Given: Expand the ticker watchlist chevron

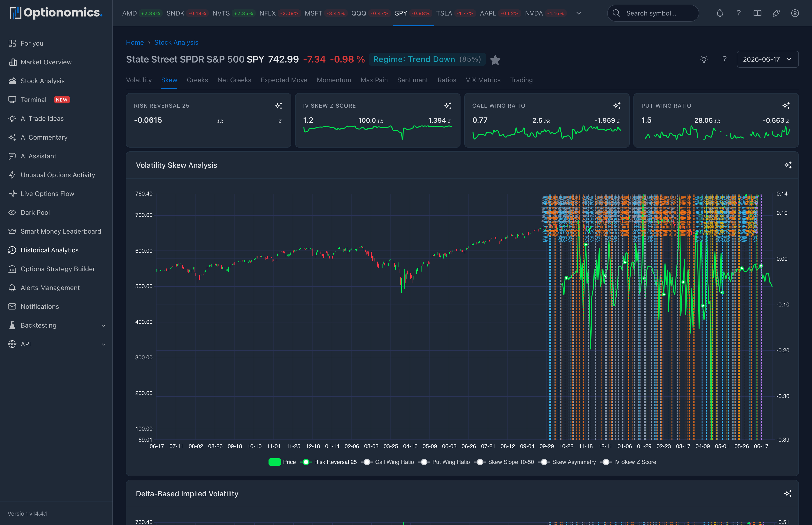Looking at the screenshot, I should click(579, 13).
